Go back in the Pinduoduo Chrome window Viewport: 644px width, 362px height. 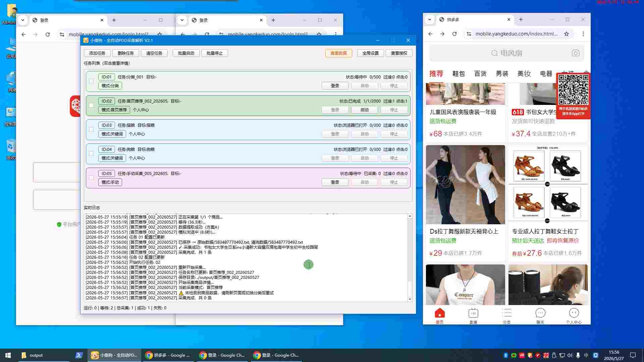click(x=430, y=34)
